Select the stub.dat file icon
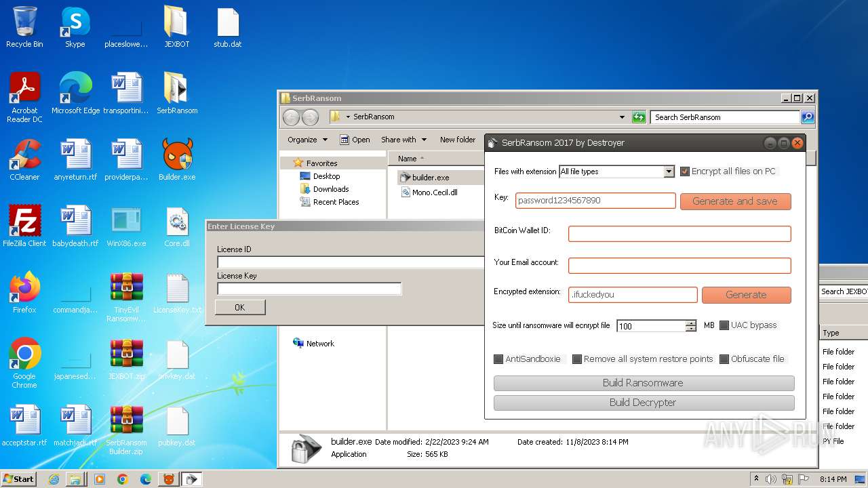868x488 pixels. [228, 27]
